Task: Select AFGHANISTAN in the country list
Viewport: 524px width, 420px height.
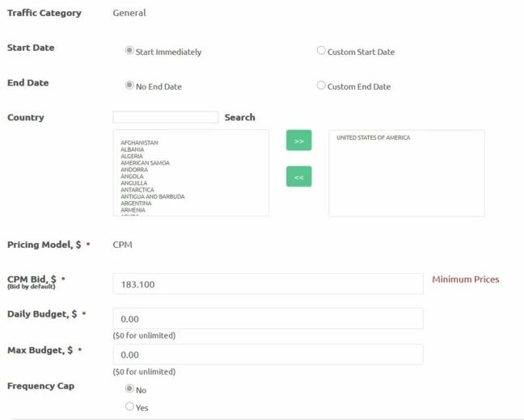Action: pyautogui.click(x=139, y=143)
